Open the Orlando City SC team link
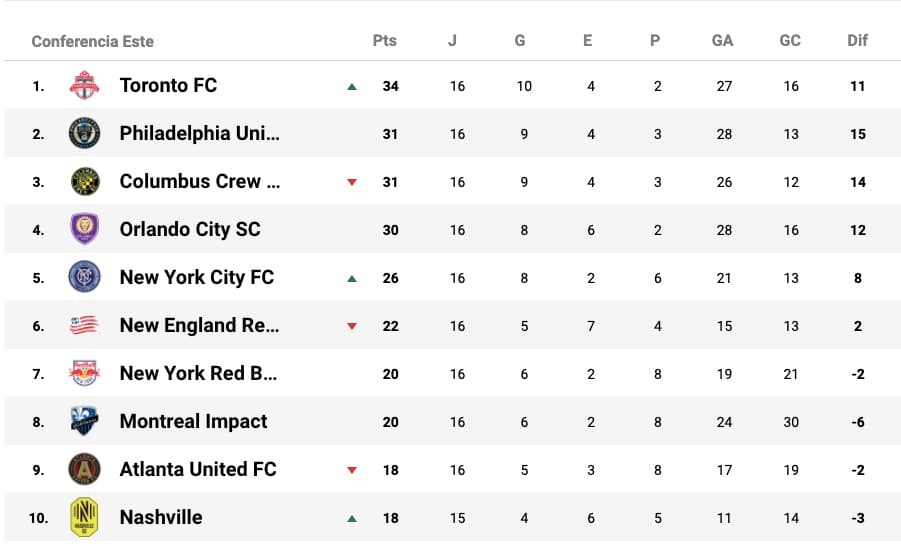 pyautogui.click(x=189, y=230)
